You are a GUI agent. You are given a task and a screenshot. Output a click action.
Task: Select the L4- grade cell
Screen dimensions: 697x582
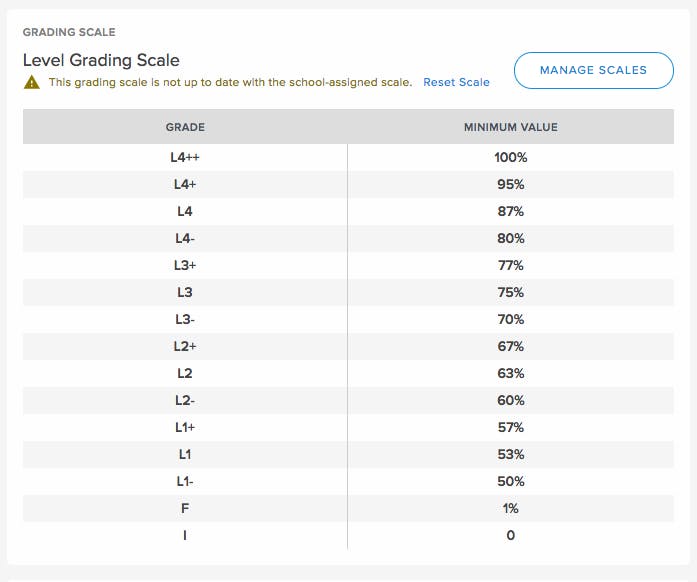pyautogui.click(x=185, y=239)
